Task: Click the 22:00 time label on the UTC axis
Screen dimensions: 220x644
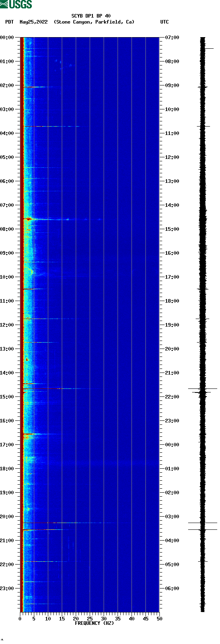Action: [x=172, y=397]
